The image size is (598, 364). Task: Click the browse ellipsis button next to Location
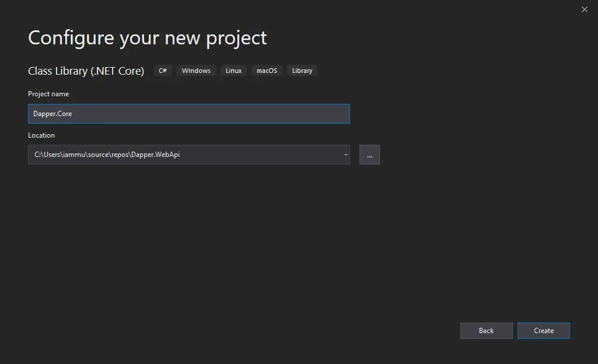click(x=369, y=155)
